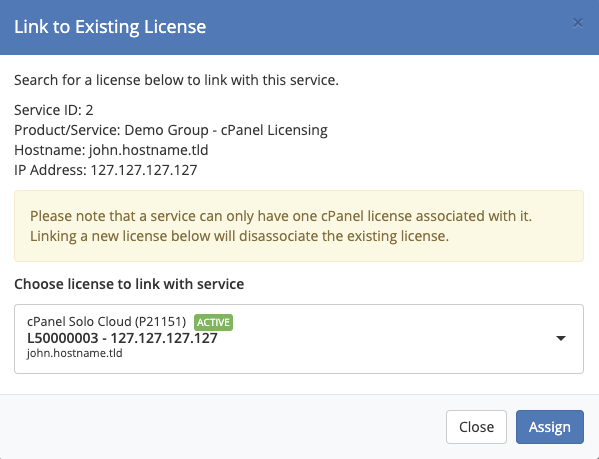
Task: Dismiss dialog with the header X icon
Action: click(x=578, y=23)
